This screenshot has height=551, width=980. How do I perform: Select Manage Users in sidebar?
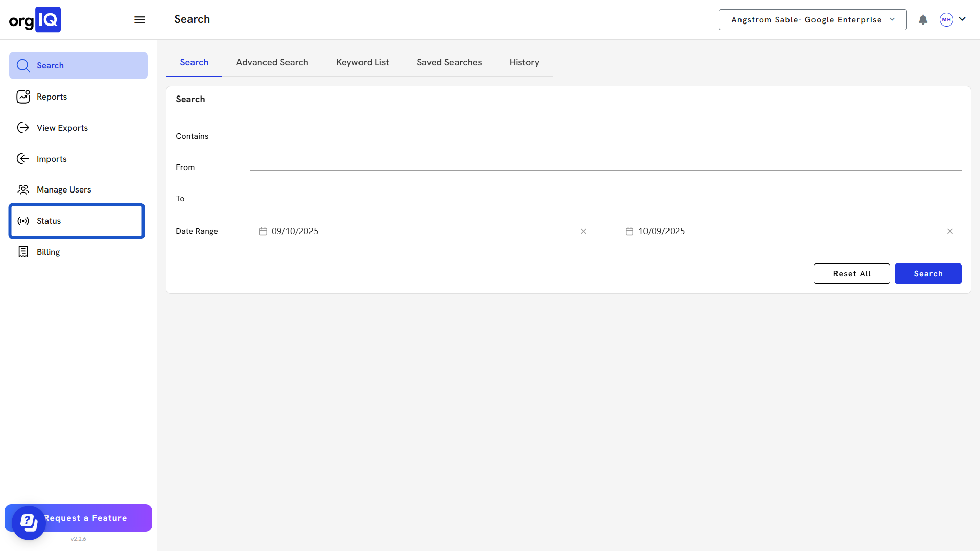click(x=63, y=190)
